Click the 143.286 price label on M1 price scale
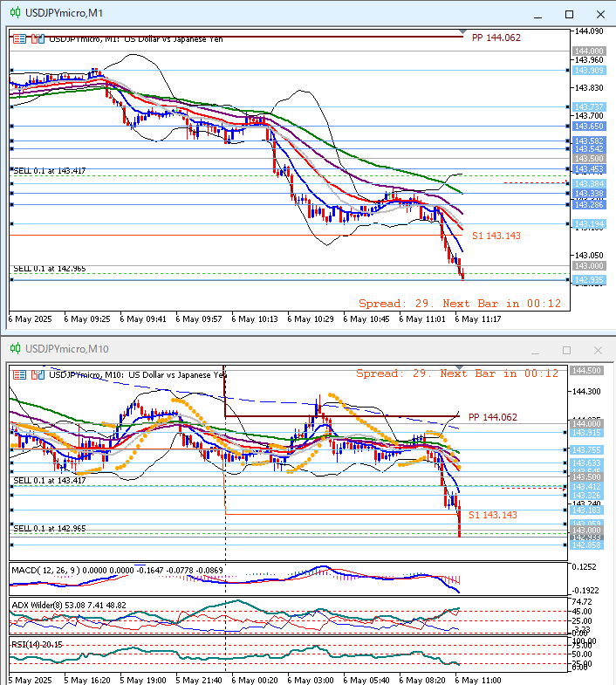 coord(589,204)
